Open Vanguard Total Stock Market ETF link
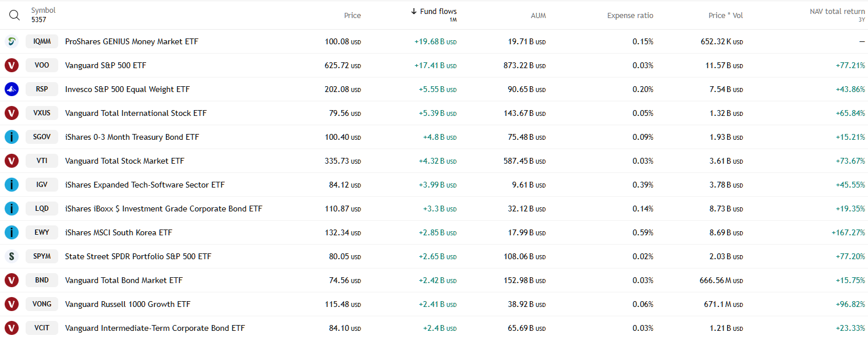The image size is (868, 339). (125, 161)
